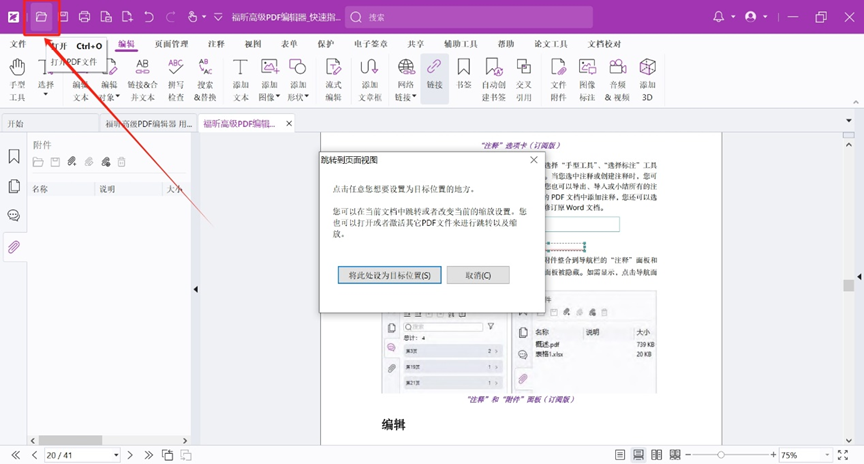This screenshot has height=464, width=864.
Task: Open page number dropdown 20 / 41
Action: [x=116, y=455]
